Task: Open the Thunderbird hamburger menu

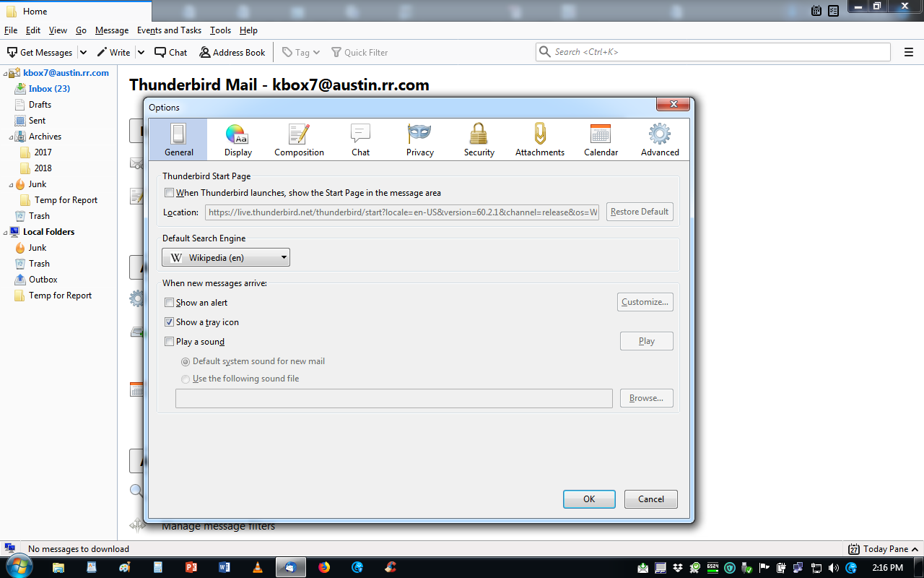Action: point(909,52)
